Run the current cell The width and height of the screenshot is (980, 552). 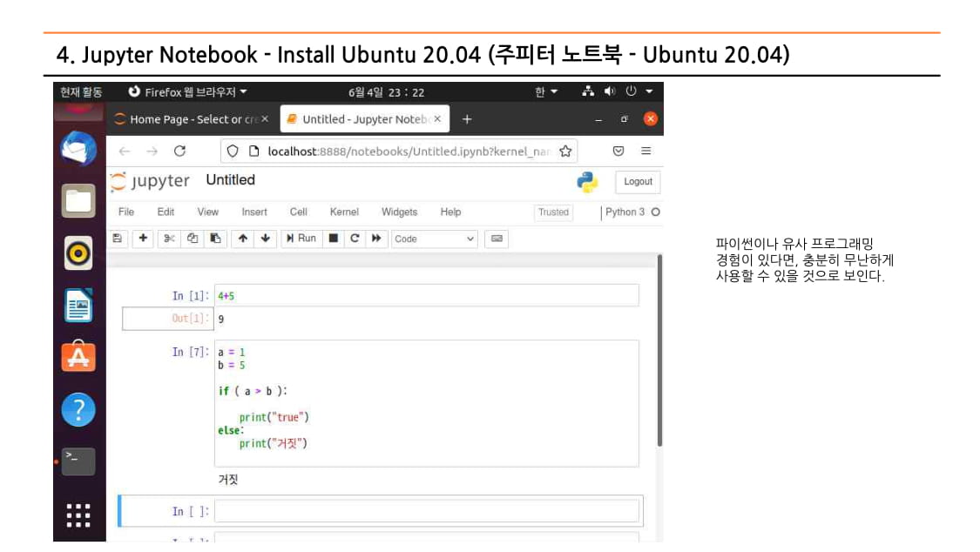coord(301,239)
